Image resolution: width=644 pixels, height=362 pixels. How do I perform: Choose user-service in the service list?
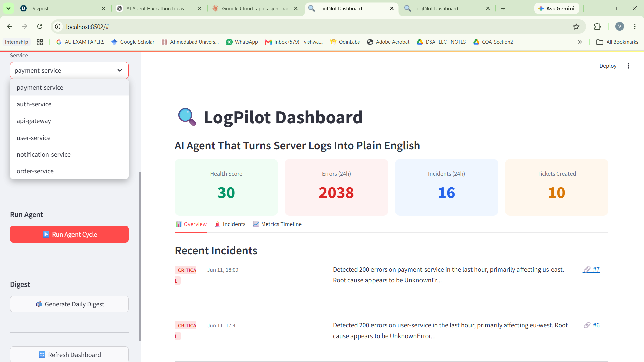[69, 138]
